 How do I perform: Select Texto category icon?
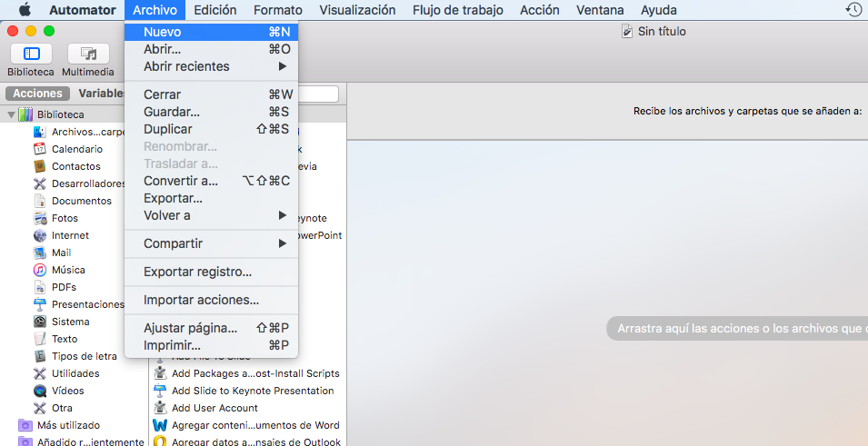pyautogui.click(x=39, y=339)
